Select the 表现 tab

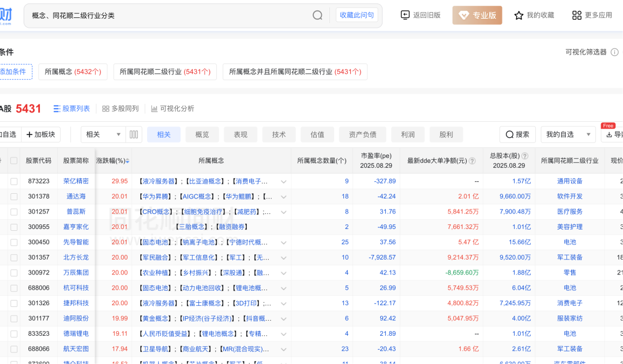pyautogui.click(x=241, y=135)
